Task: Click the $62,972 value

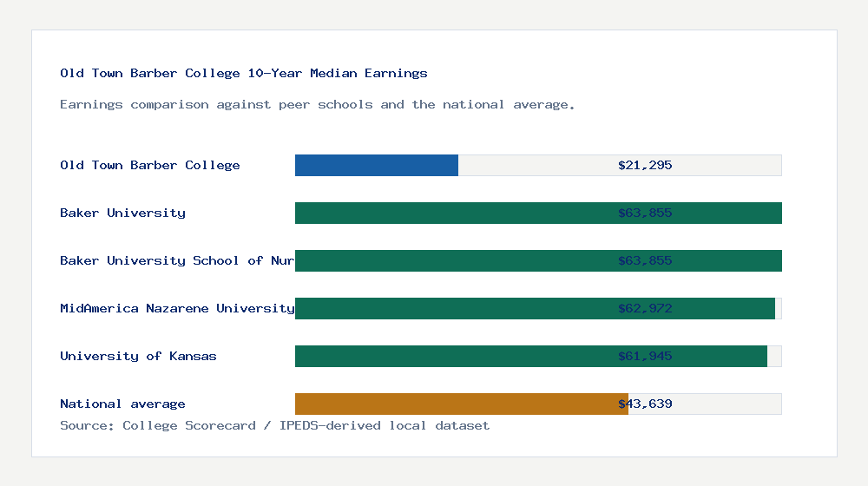Action: pos(645,308)
